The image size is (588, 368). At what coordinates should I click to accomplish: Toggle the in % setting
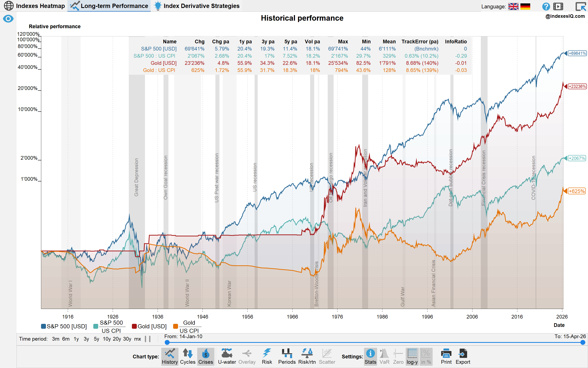(426, 356)
